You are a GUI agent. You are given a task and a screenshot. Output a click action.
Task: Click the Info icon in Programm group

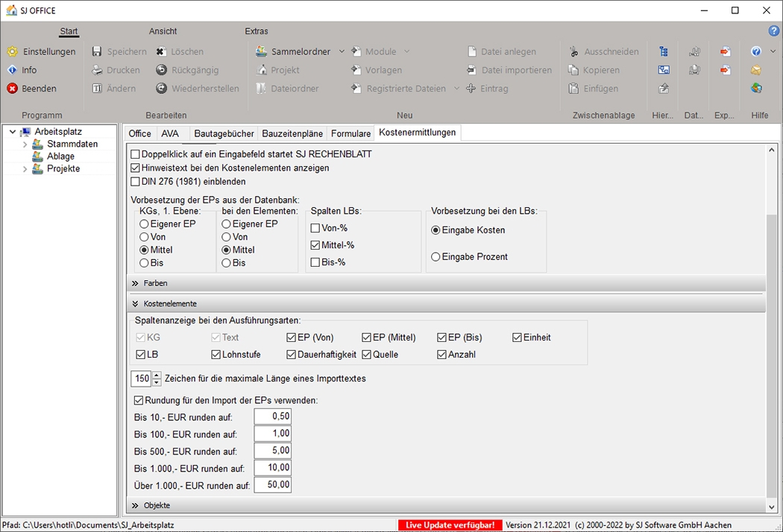[x=13, y=70]
